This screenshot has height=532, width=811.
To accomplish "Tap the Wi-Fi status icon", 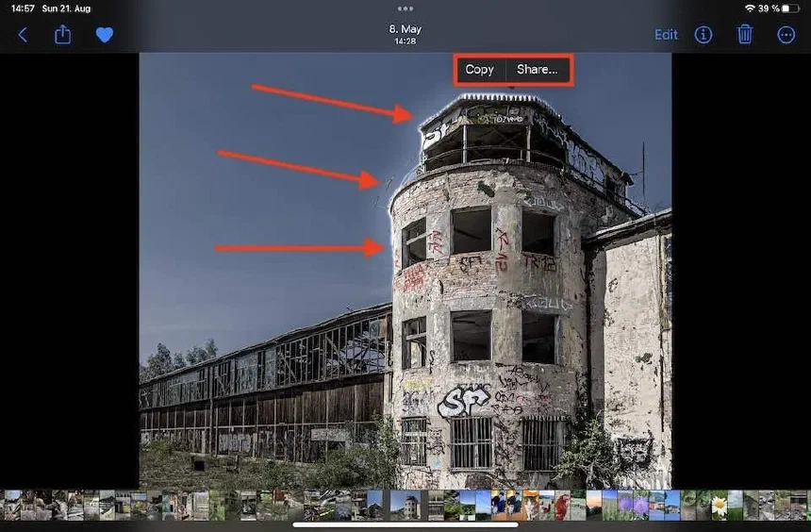I will [x=750, y=8].
